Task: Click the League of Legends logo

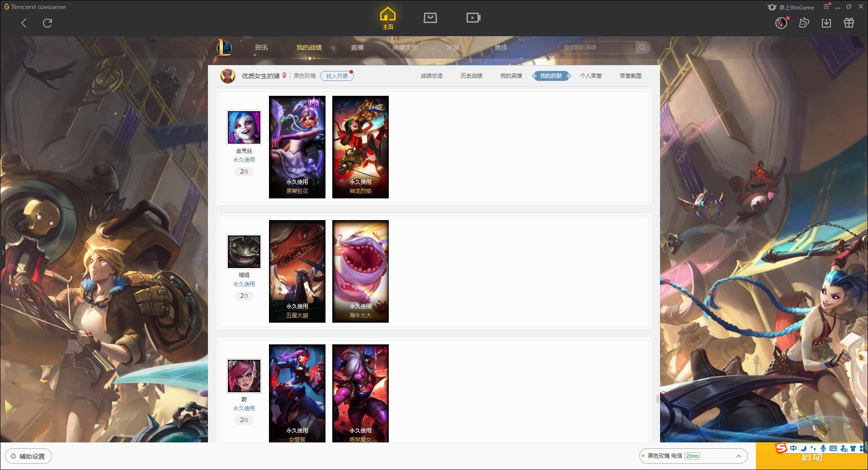Action: (x=225, y=47)
